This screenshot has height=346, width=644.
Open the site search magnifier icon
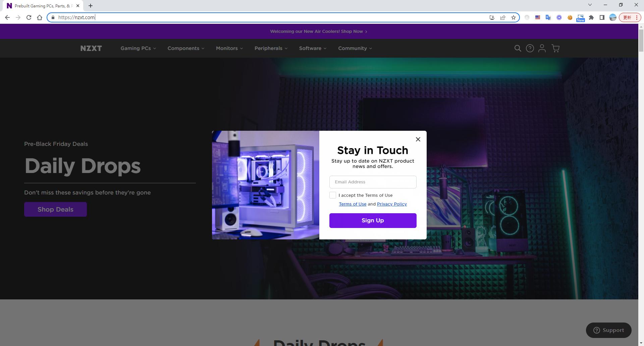(x=518, y=48)
